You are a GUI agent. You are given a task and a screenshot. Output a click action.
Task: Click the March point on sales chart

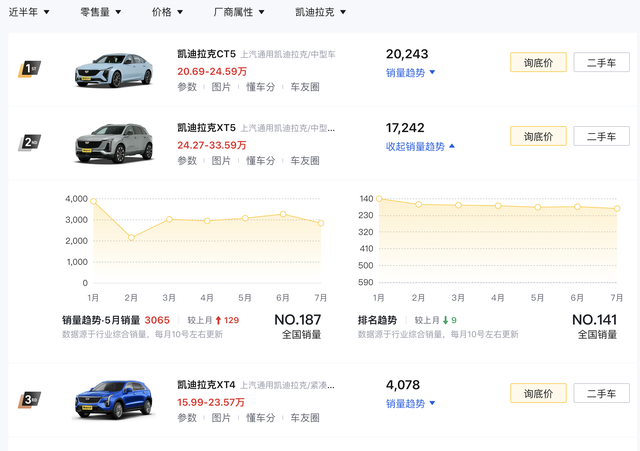(x=169, y=219)
